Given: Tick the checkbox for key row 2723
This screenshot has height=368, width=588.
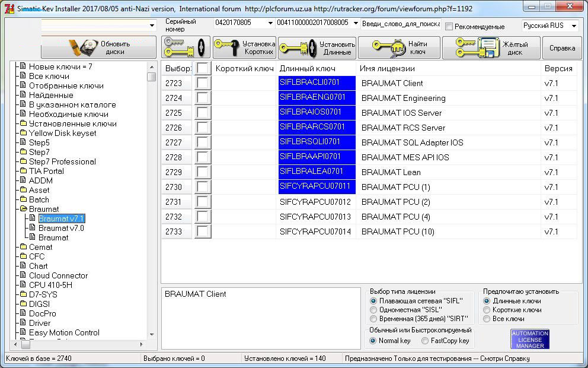Looking at the screenshot, I should [203, 83].
